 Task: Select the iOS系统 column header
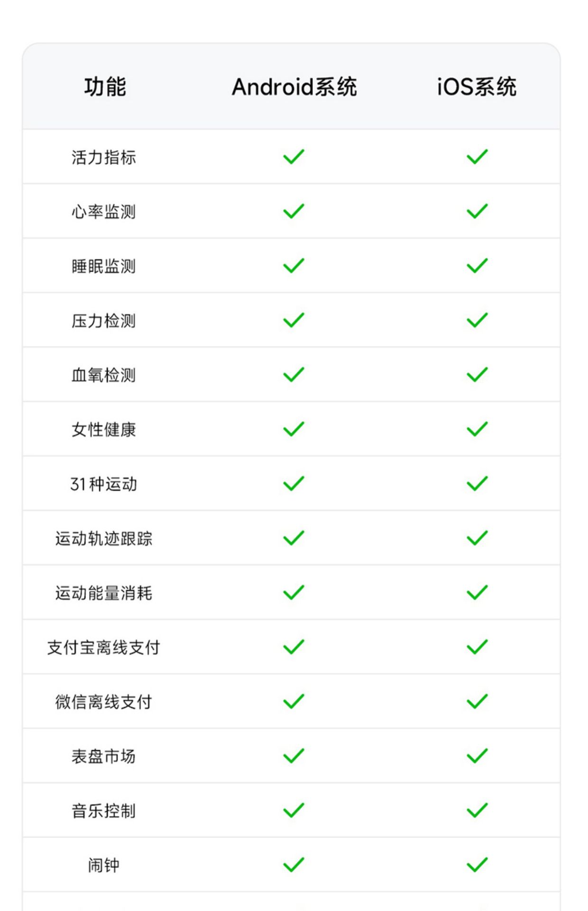477,87
